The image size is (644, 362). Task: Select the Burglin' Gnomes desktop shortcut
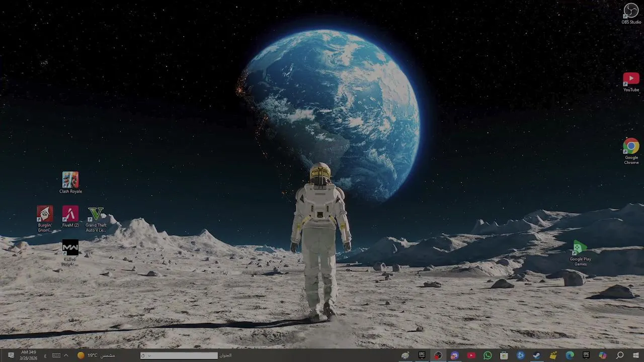(45, 219)
